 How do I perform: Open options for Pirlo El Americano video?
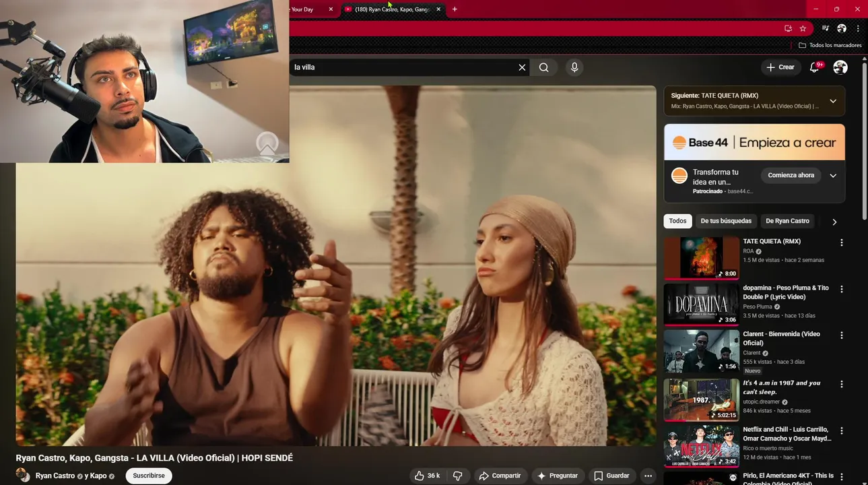(841, 477)
